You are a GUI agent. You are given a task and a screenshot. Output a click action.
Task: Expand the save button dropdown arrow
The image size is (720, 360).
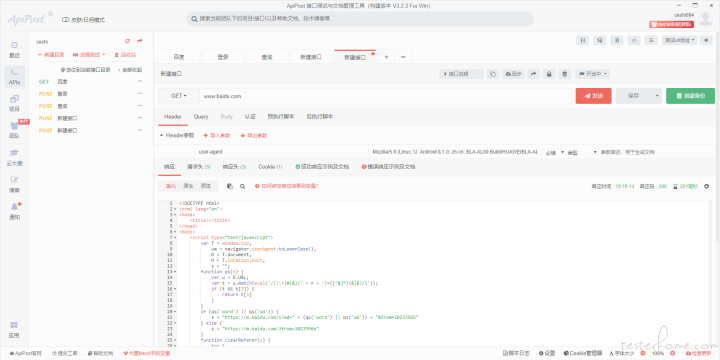(x=657, y=96)
